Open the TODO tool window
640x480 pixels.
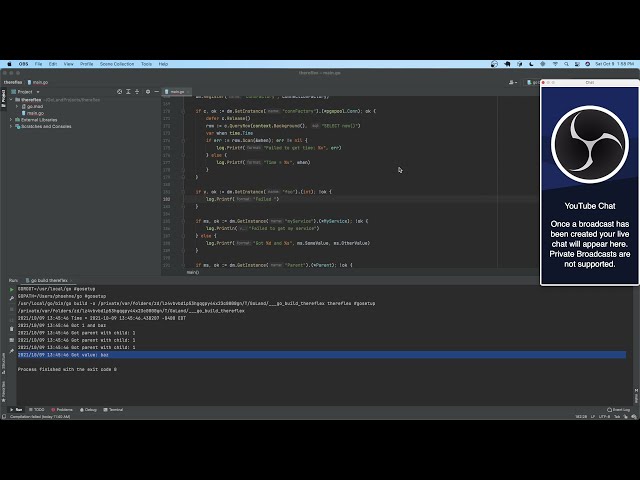tap(37, 410)
